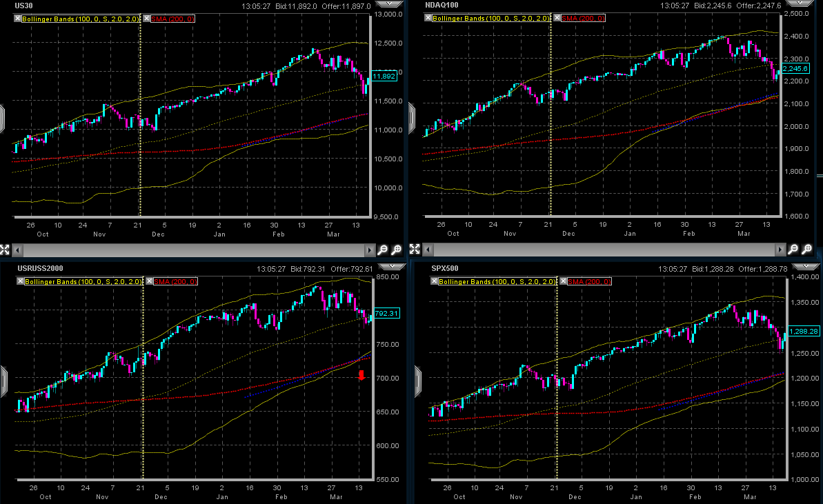Remove SMA indicator from SPX500 chart
The height and width of the screenshot is (504, 823).
563,281
